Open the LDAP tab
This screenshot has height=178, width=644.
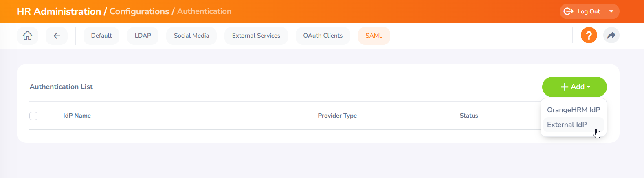click(x=143, y=36)
